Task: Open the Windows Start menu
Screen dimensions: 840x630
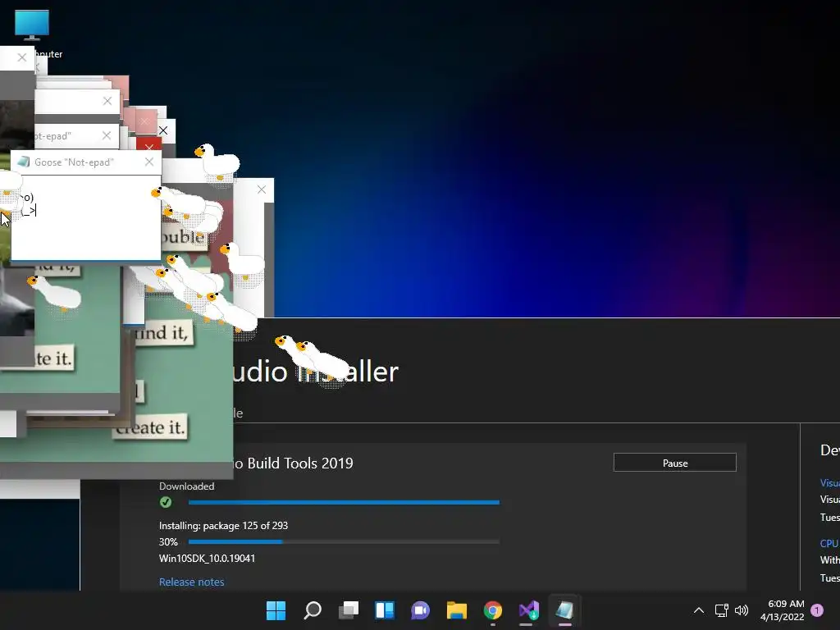Action: [276, 610]
